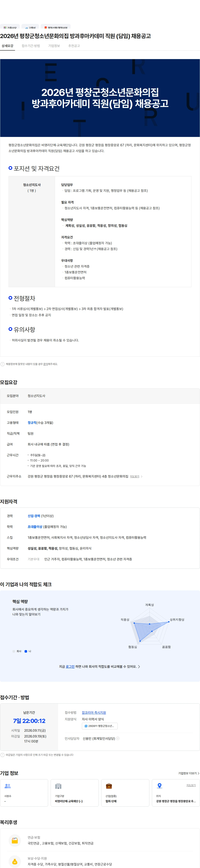200x868 pixels.
Task: Open 지도보기 next to the work address
Action: click(135, 477)
